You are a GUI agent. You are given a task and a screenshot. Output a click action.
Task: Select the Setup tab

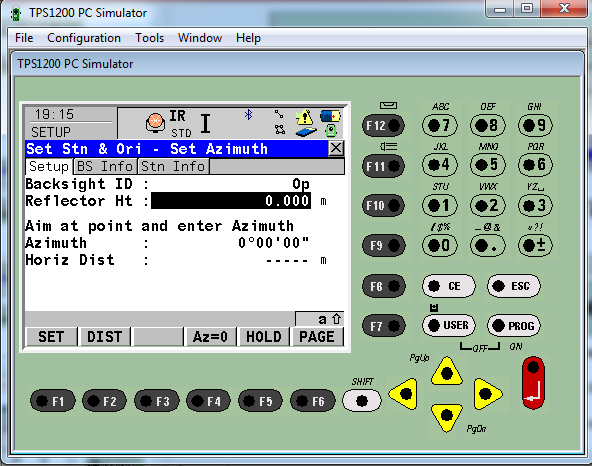click(49, 167)
